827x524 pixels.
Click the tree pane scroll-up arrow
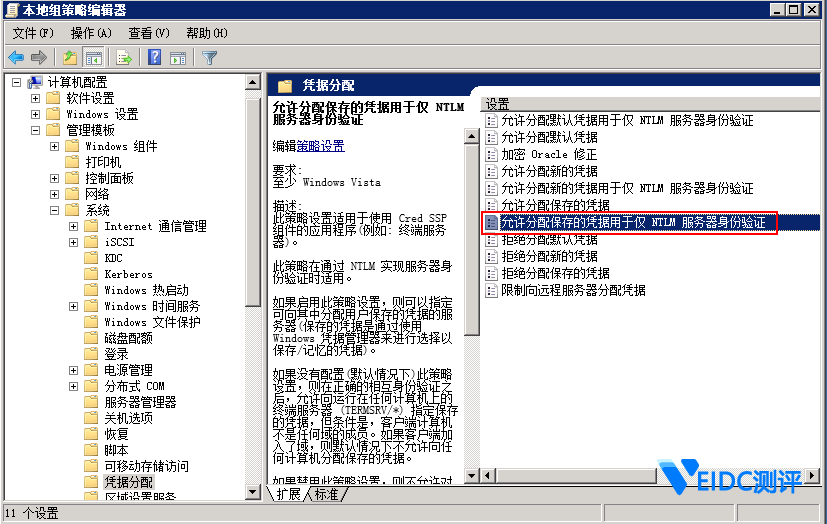coord(253,83)
